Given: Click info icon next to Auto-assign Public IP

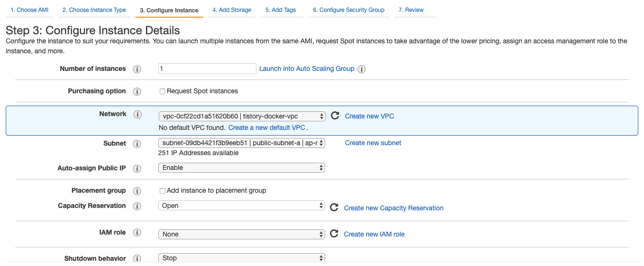Looking at the screenshot, I should 137,168.
